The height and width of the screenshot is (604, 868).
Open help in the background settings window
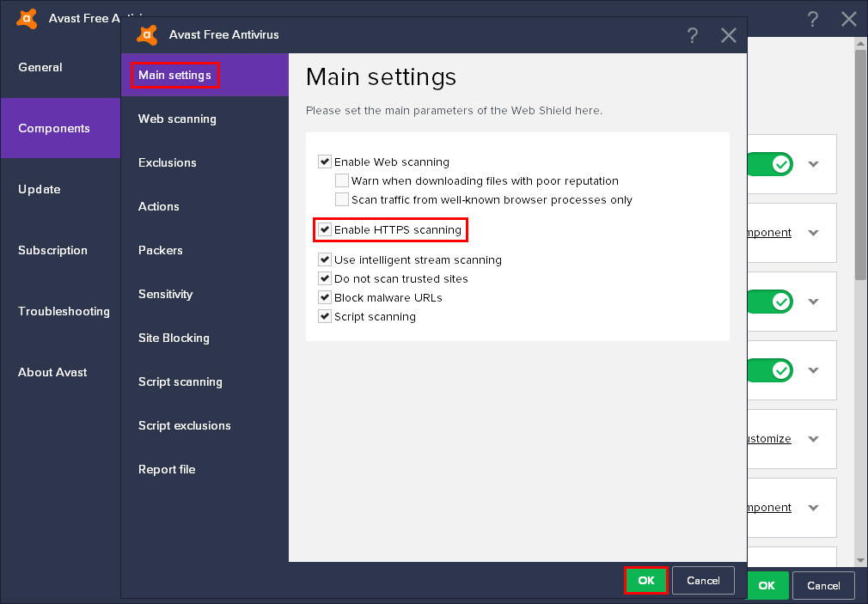pyautogui.click(x=812, y=19)
